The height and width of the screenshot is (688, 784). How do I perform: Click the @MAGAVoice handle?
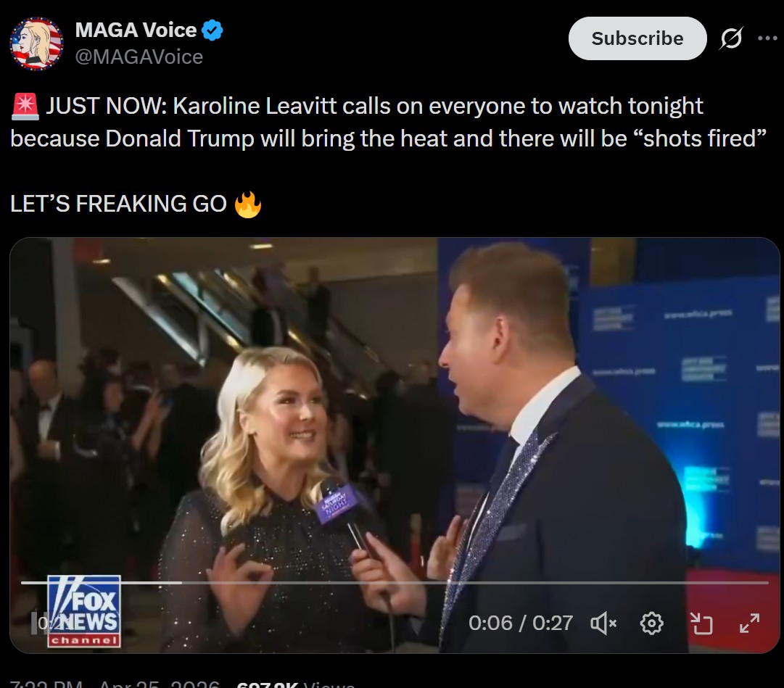[x=139, y=57]
